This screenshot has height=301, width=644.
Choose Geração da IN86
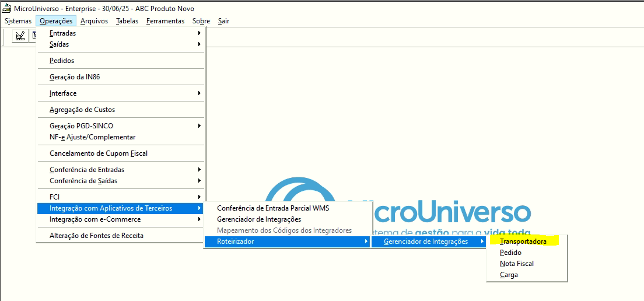pos(121,77)
